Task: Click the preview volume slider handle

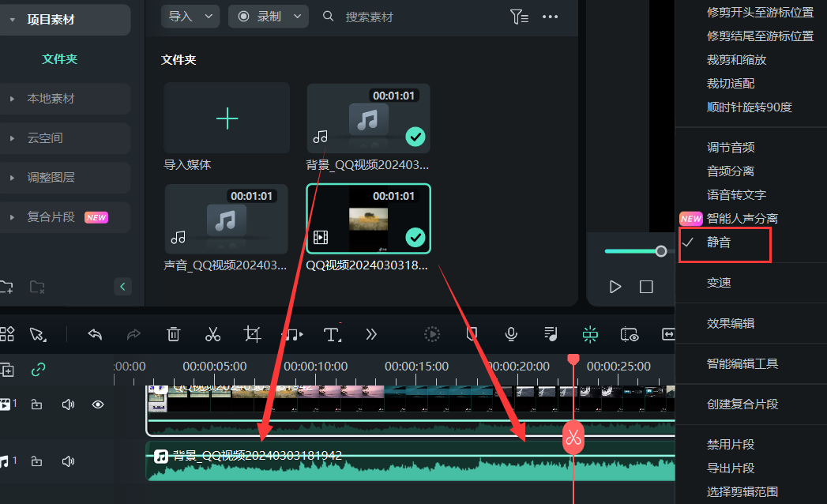Action: [661, 251]
